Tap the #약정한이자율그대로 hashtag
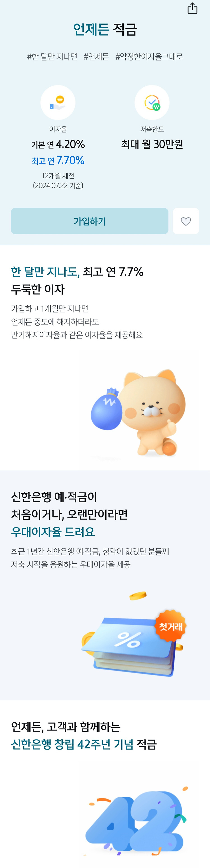210x868 pixels. [x=149, y=57]
